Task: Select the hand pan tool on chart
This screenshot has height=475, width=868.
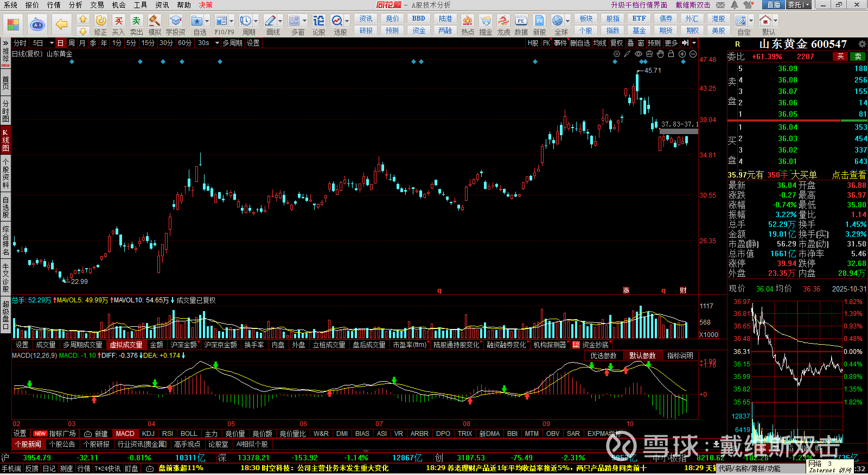Action: tap(660, 54)
